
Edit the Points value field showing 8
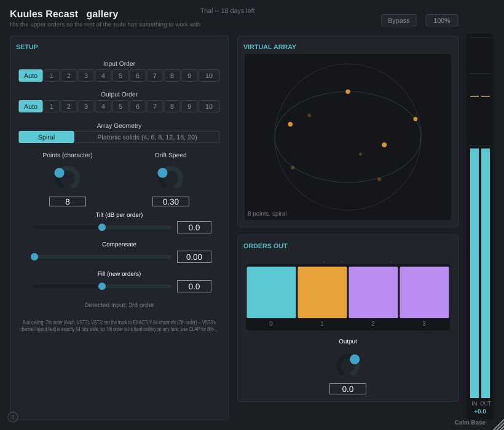click(68, 201)
